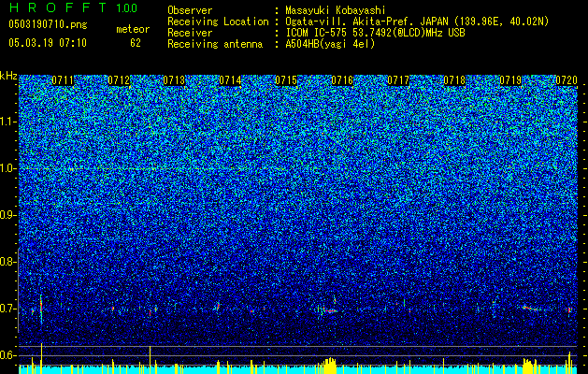Screen dimensions: 588x374
Task: Click the 0716 time marker
Action: pos(342,80)
